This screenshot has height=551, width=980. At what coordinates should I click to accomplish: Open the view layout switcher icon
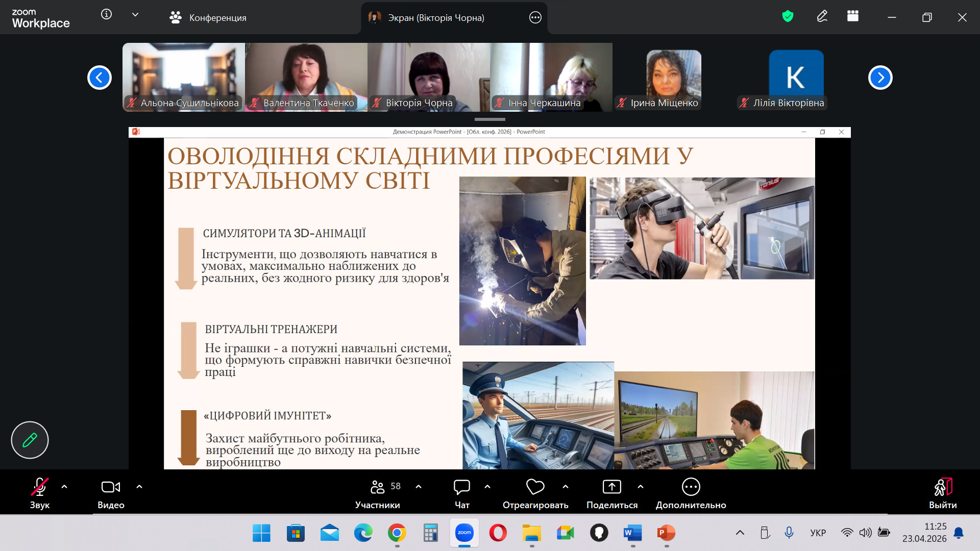[853, 16]
